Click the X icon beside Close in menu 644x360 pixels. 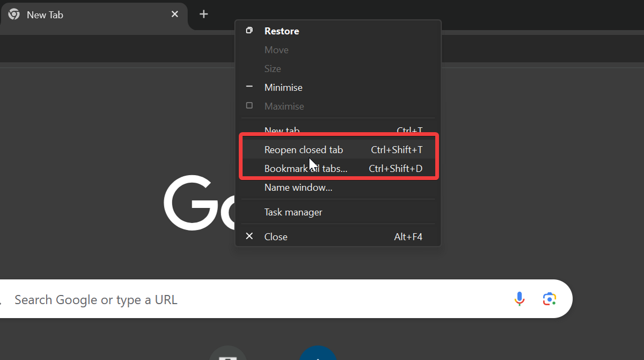click(x=249, y=236)
